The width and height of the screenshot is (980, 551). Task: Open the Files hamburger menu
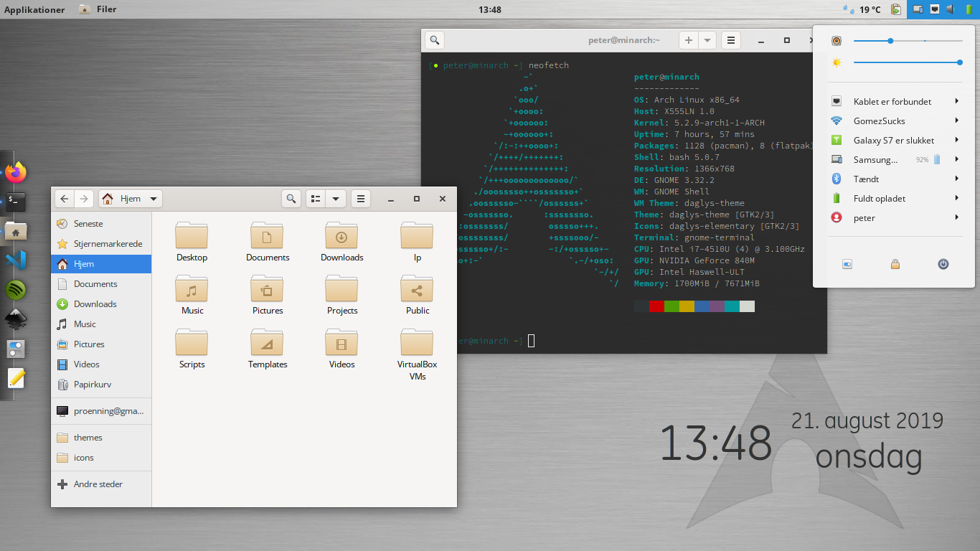click(x=361, y=199)
